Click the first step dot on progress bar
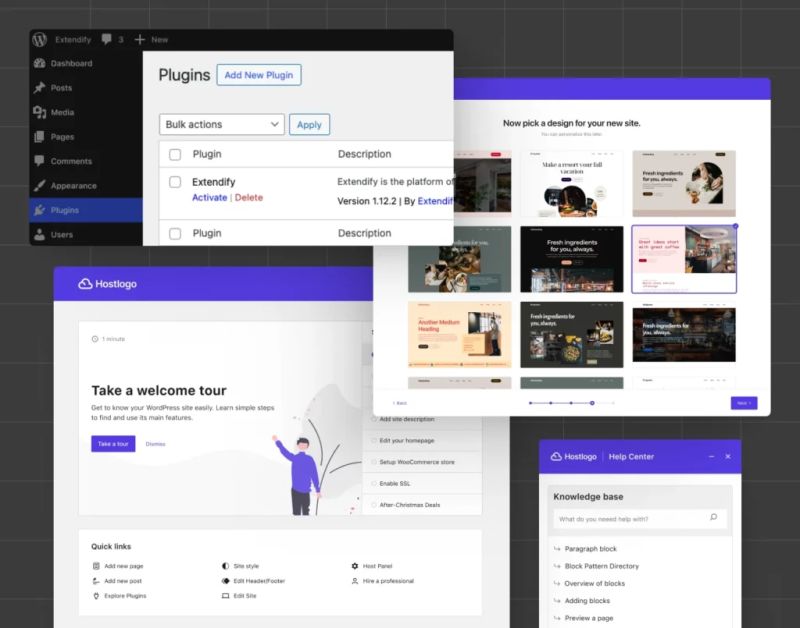Viewport: 800px width, 628px height. [x=531, y=403]
